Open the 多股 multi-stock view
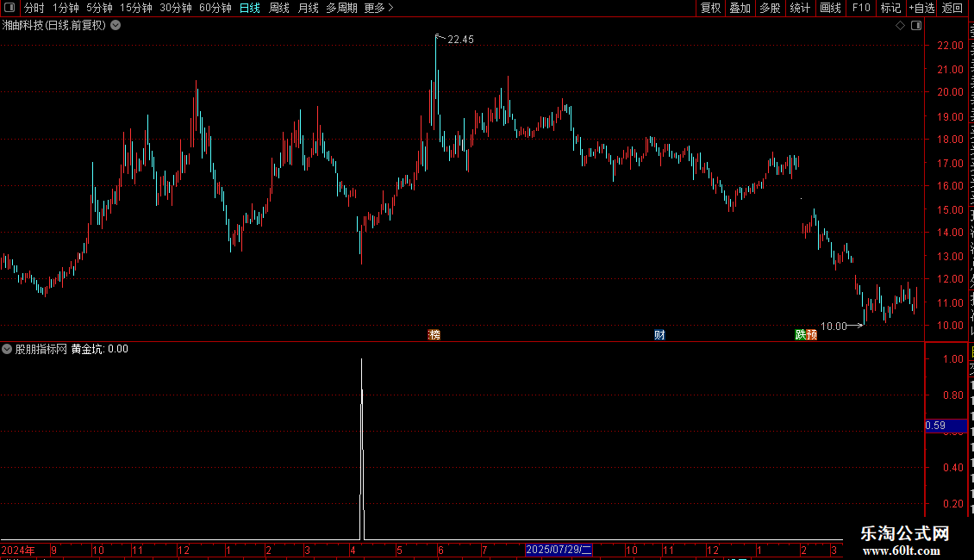 (x=771, y=8)
